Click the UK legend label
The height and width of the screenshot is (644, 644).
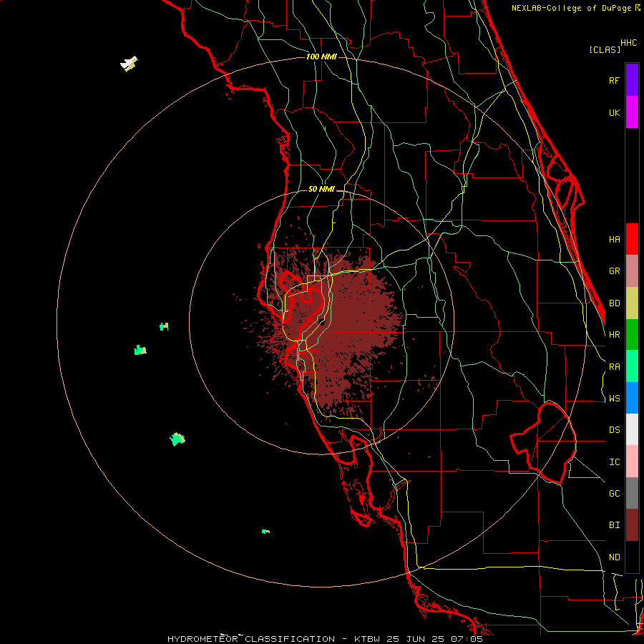[x=614, y=112]
